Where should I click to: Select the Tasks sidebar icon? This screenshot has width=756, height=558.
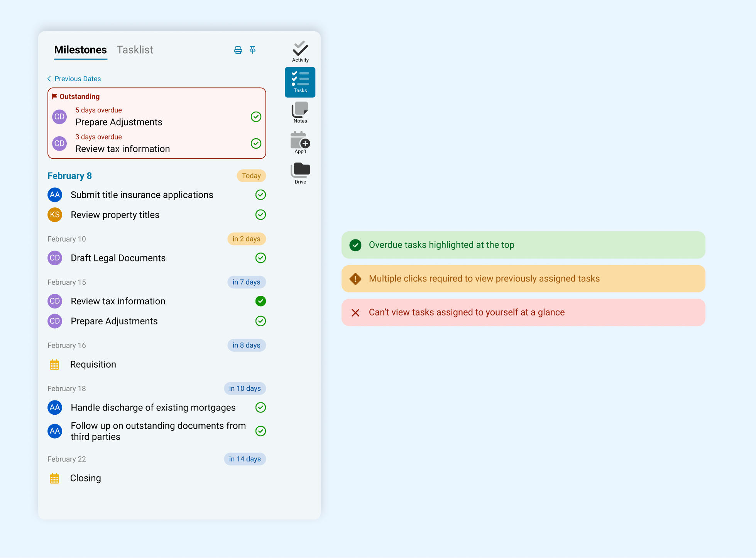300,82
